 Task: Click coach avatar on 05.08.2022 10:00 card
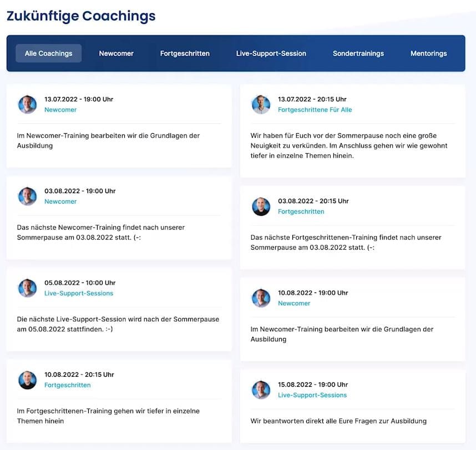coord(27,288)
